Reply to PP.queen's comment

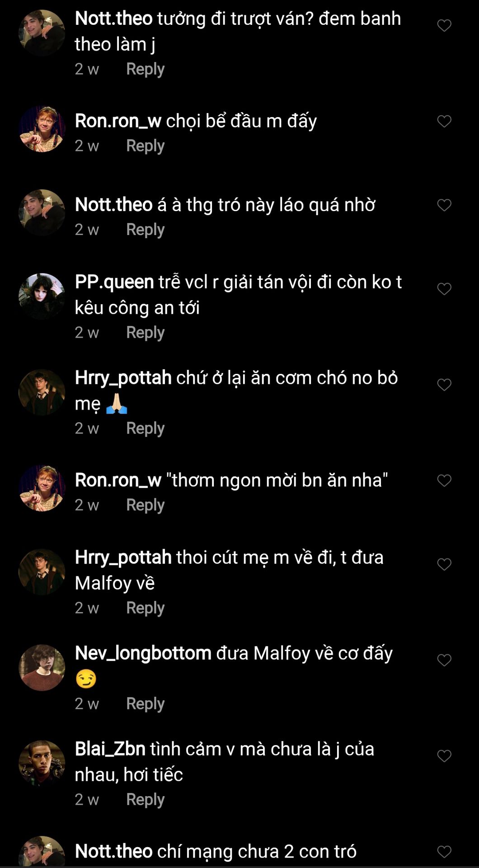point(145,333)
